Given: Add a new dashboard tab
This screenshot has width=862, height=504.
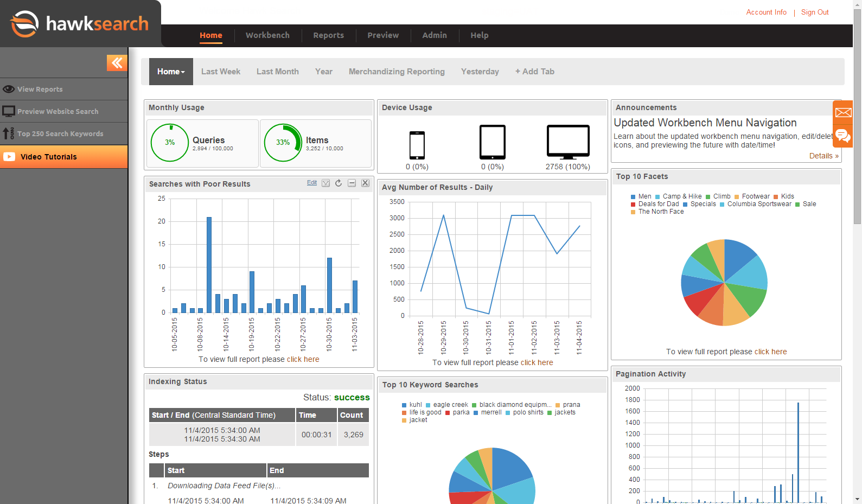Looking at the screenshot, I should click(534, 72).
